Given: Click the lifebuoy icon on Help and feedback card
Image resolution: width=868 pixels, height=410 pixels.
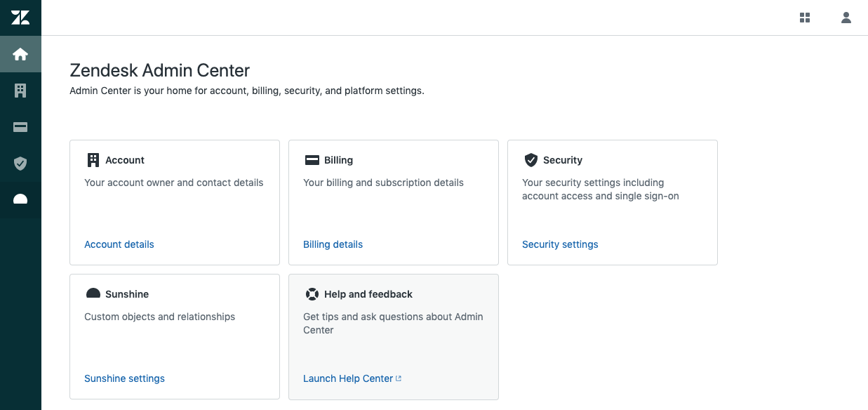Looking at the screenshot, I should (312, 293).
